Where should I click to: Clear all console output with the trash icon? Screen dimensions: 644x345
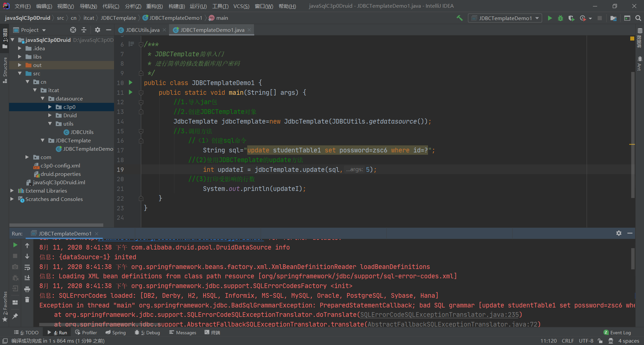tap(27, 300)
